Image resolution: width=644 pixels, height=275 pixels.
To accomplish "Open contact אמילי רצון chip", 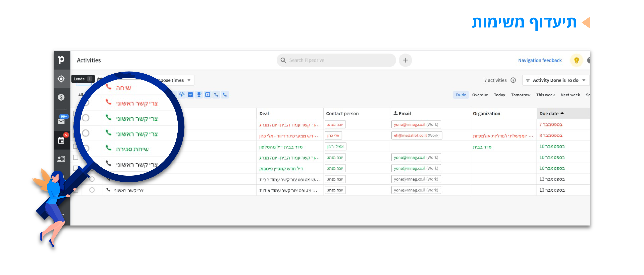I will point(336,146).
